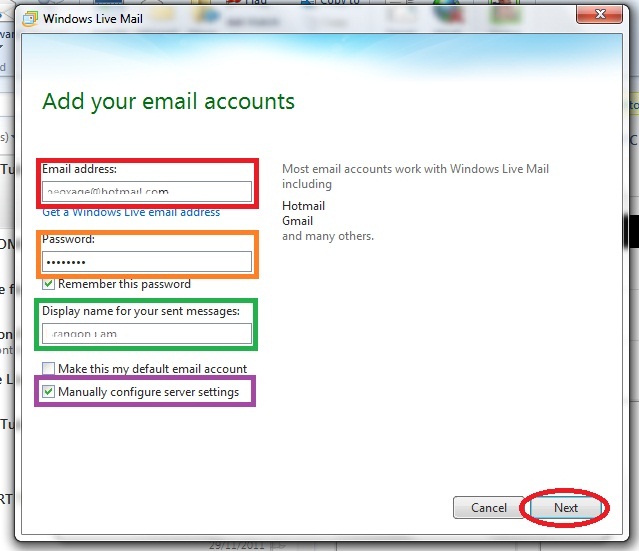The image size is (639, 551).
Task: Click the Cancel button
Action: [x=488, y=507]
